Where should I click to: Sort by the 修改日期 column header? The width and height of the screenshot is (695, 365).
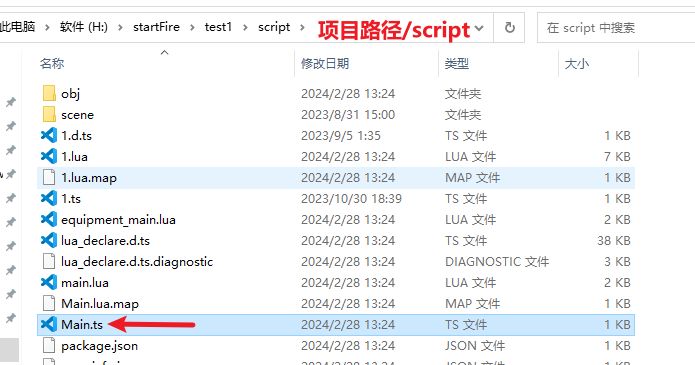(x=325, y=63)
